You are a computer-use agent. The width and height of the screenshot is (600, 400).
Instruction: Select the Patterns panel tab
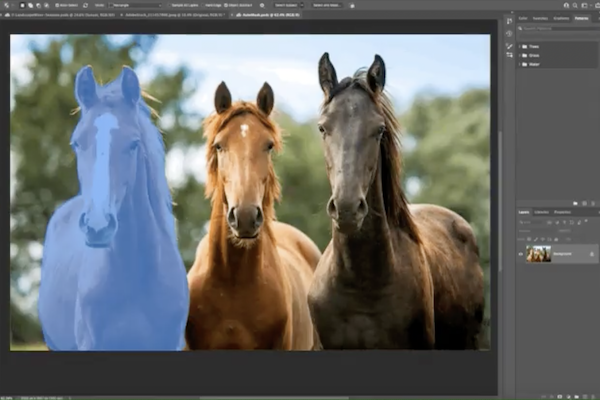tap(582, 18)
